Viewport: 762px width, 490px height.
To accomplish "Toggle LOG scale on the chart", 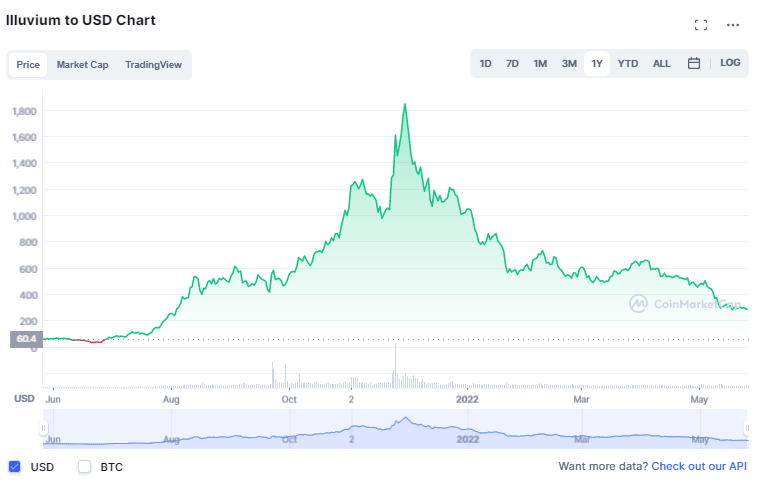I will tap(730, 63).
